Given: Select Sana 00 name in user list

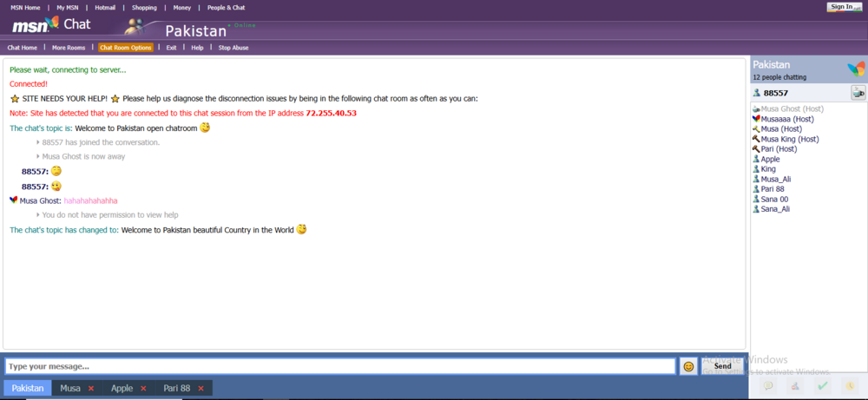Looking at the screenshot, I should [x=775, y=199].
